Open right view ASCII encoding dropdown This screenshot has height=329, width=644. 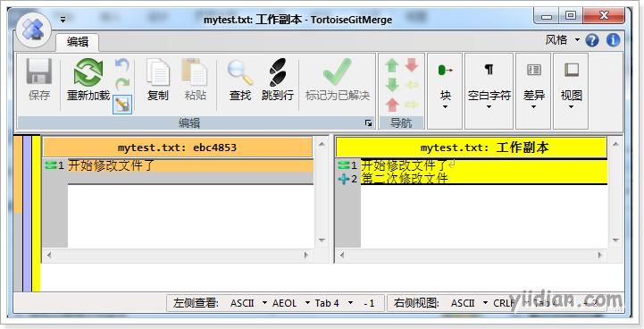469,303
